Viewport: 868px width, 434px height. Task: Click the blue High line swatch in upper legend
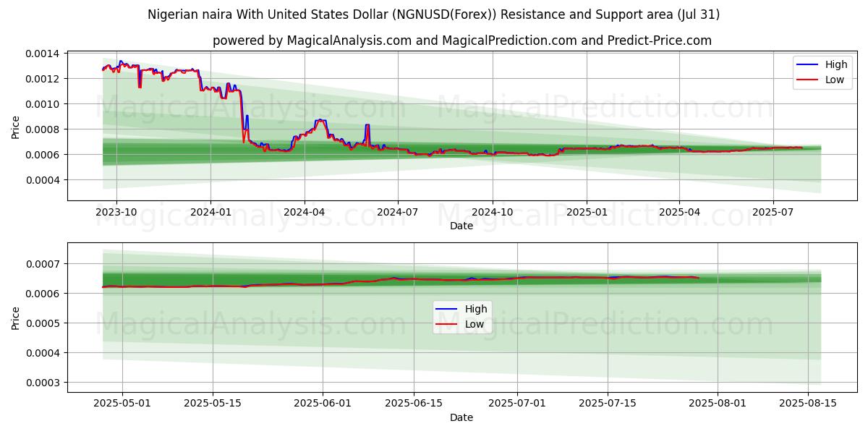click(808, 65)
